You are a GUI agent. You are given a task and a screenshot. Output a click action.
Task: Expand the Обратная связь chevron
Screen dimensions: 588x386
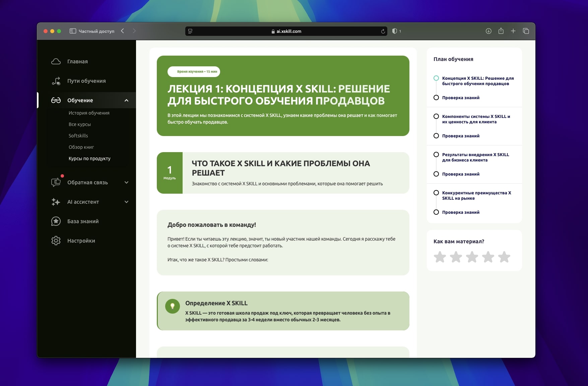(x=126, y=183)
